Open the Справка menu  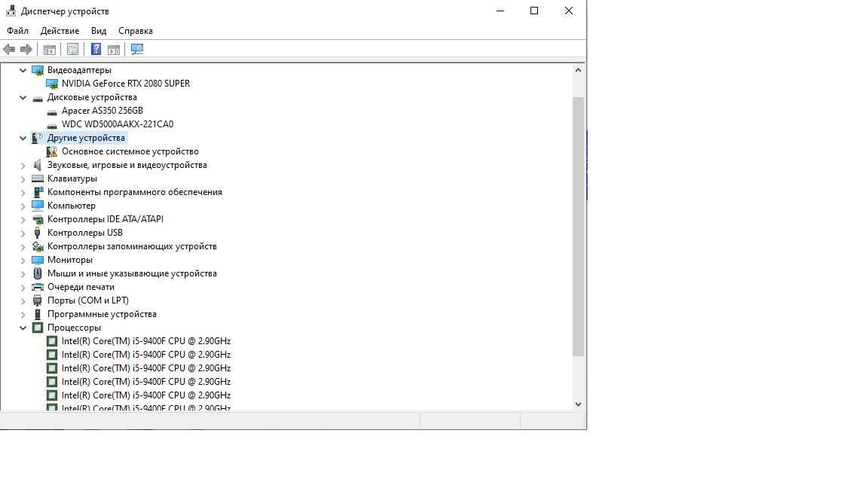pos(136,31)
